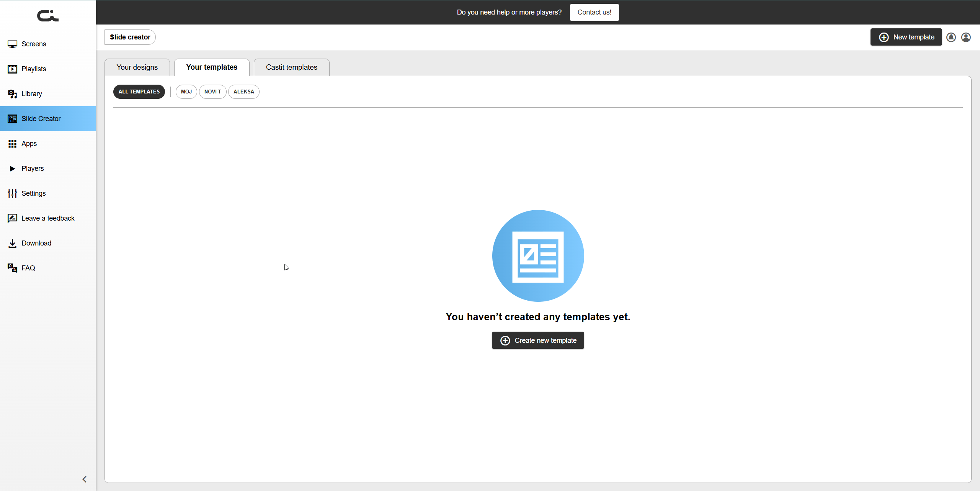
Task: Open the Playlists sidebar icon
Action: coord(12,69)
